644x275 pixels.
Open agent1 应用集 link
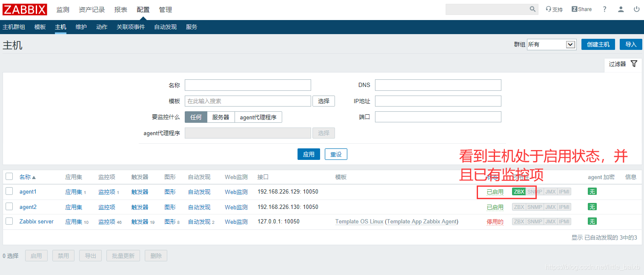pyautogui.click(x=74, y=192)
